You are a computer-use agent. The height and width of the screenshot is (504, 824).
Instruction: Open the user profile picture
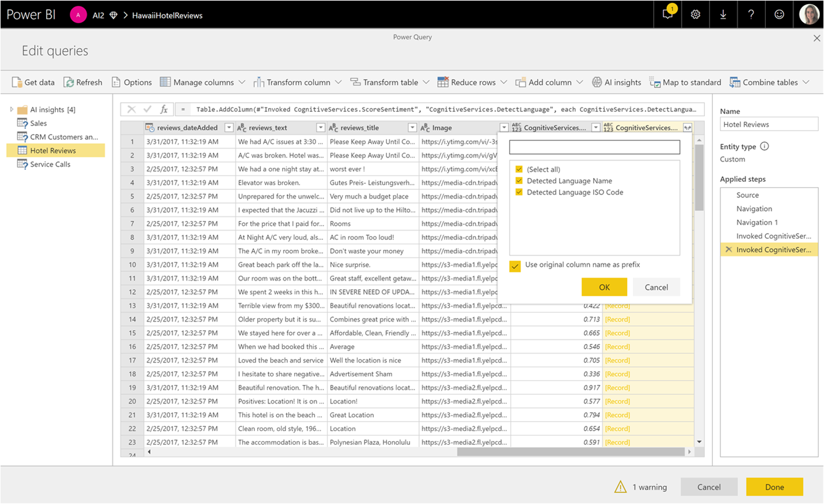click(809, 14)
